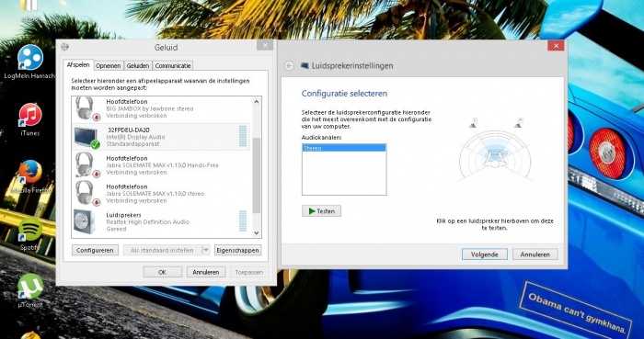Image resolution: width=644 pixels, height=339 pixels.
Task: Click the Testen button
Action: coord(321,211)
